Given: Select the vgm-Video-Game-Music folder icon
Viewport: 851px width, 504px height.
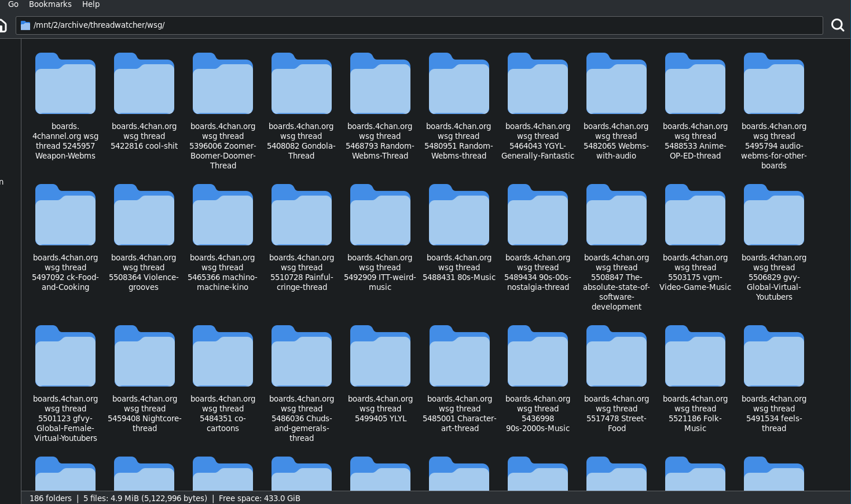Looking at the screenshot, I should 695,215.
